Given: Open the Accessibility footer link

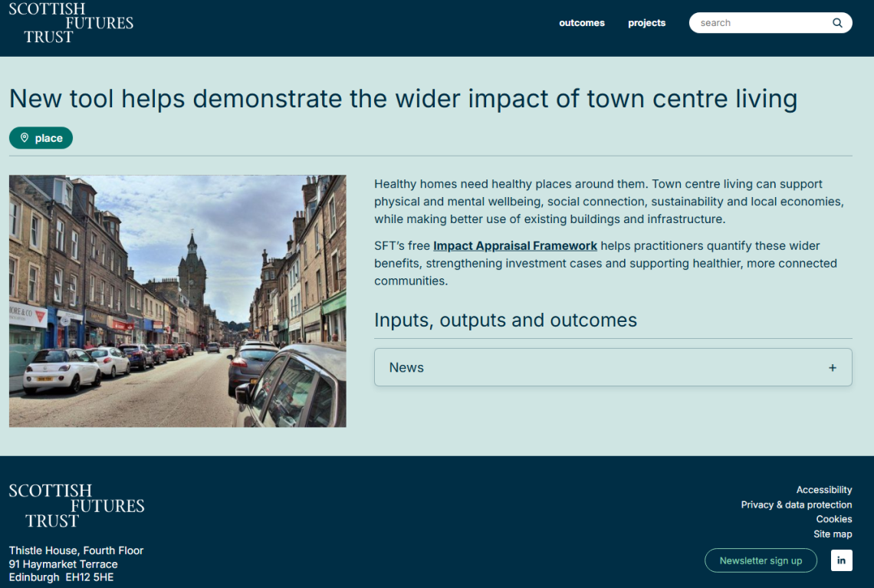Looking at the screenshot, I should point(824,490).
